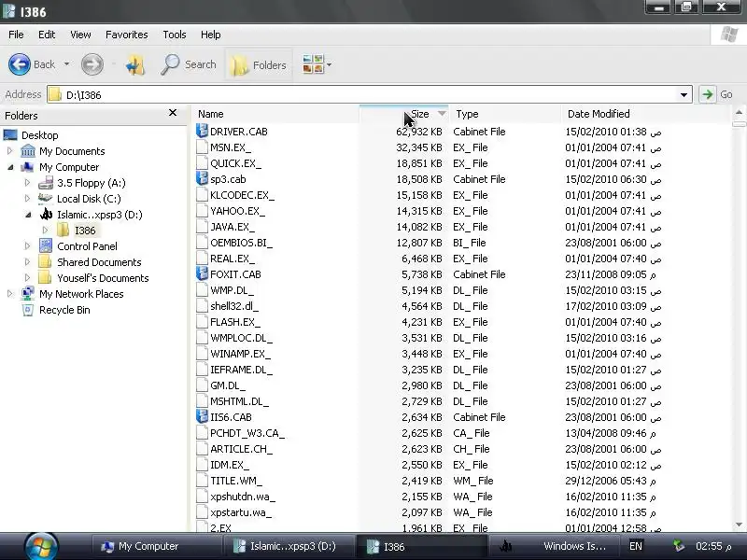Click the scroll down arrow of file list
This screenshot has height=560, width=747.
[x=739, y=525]
